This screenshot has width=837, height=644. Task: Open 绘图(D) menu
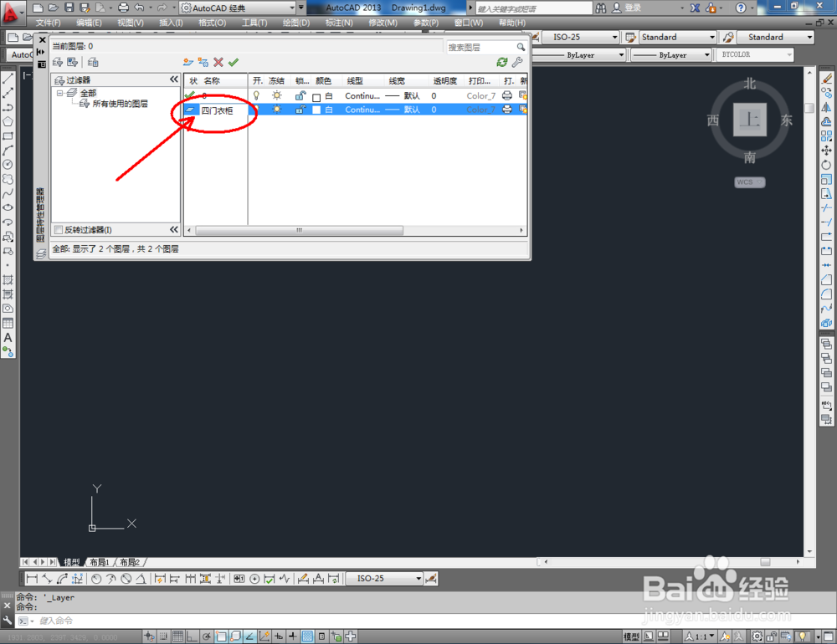tap(296, 23)
